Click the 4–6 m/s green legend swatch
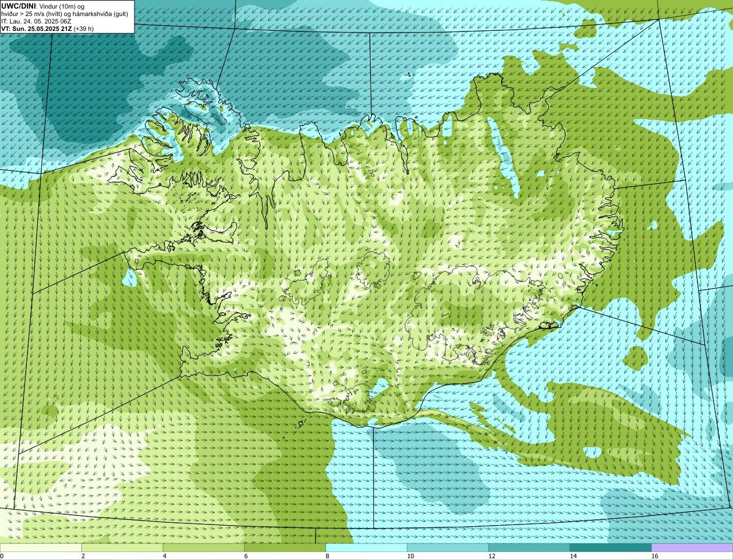This screenshot has height=560, width=733. point(203,548)
